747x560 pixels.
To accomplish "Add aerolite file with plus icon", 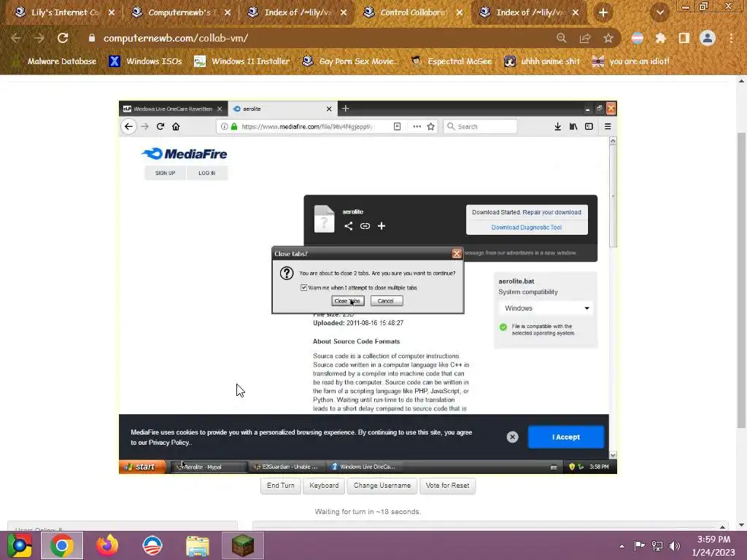I will (x=382, y=226).
